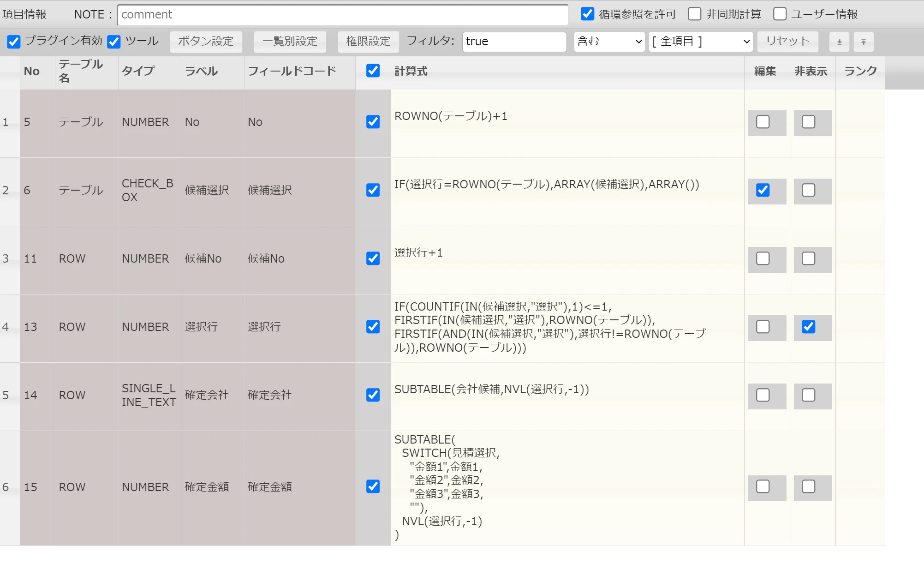Toggle the 循環参照を許可 checkbox
Image resolution: width=924 pixels, height=564 pixels.
pos(587,14)
